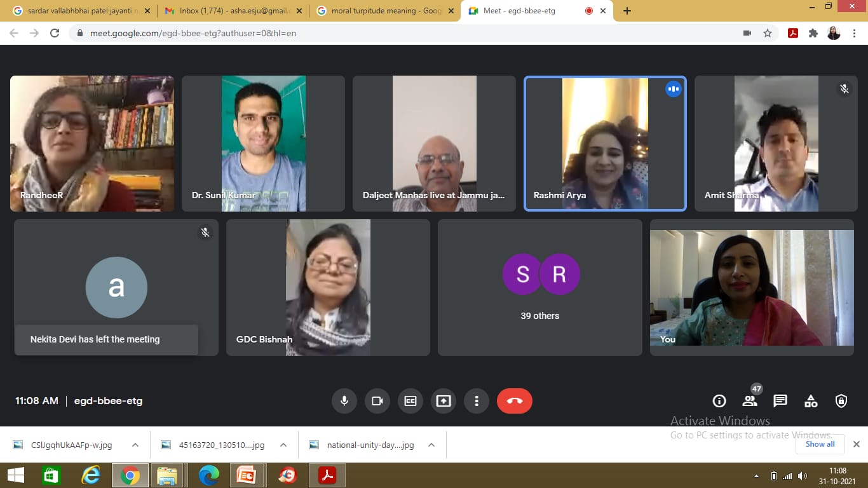Show hidden system tray icons
The height and width of the screenshot is (488, 868).
coord(756,476)
